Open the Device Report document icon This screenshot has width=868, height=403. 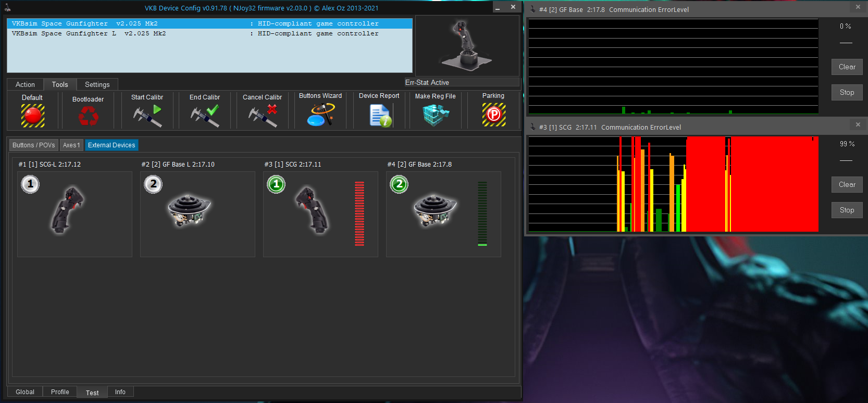380,116
